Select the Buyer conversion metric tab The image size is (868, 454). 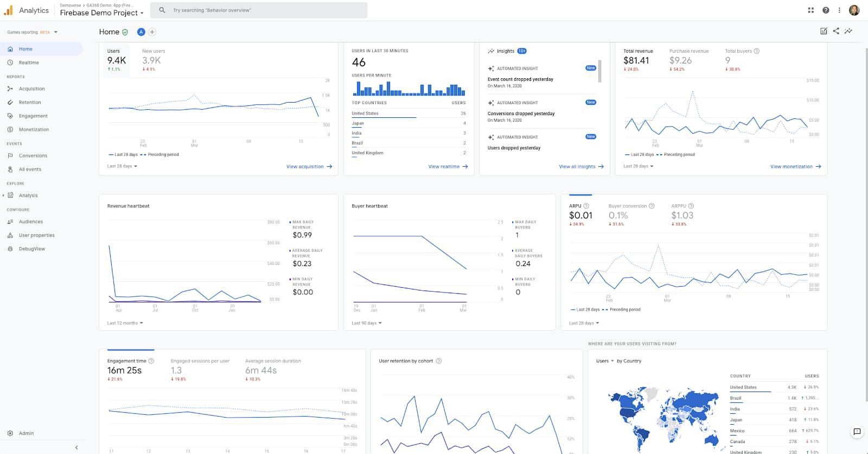[631, 215]
